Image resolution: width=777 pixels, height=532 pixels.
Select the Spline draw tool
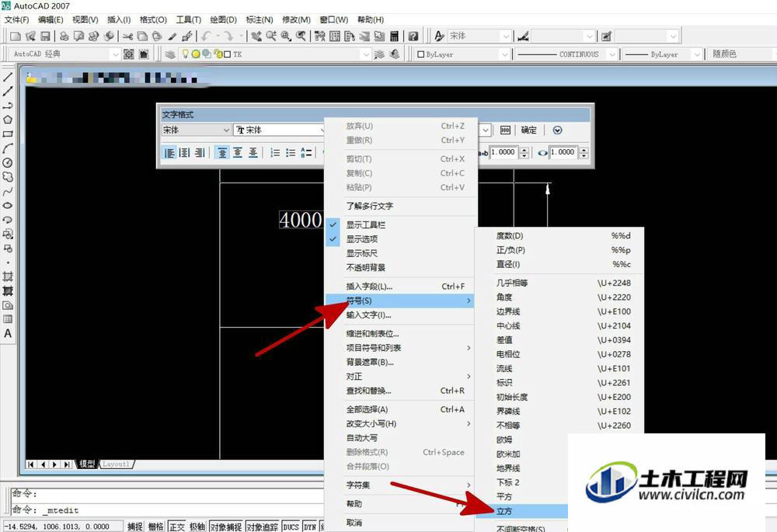(x=8, y=191)
